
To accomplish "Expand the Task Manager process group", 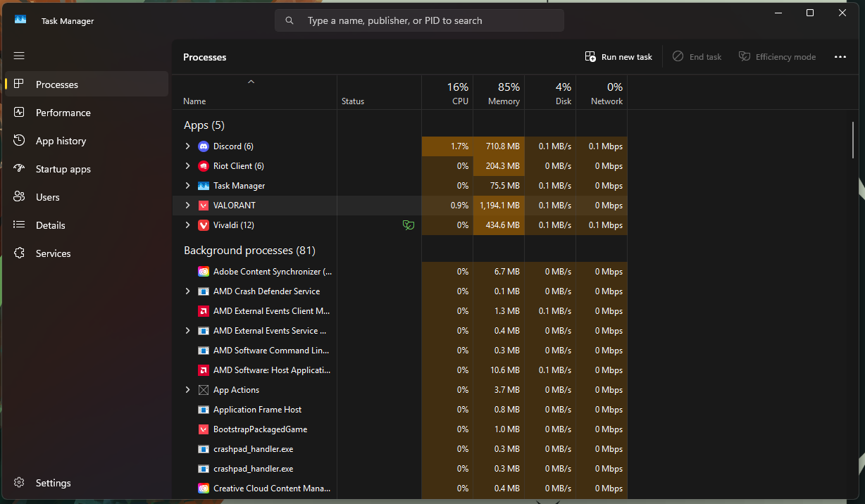I will 187,186.
